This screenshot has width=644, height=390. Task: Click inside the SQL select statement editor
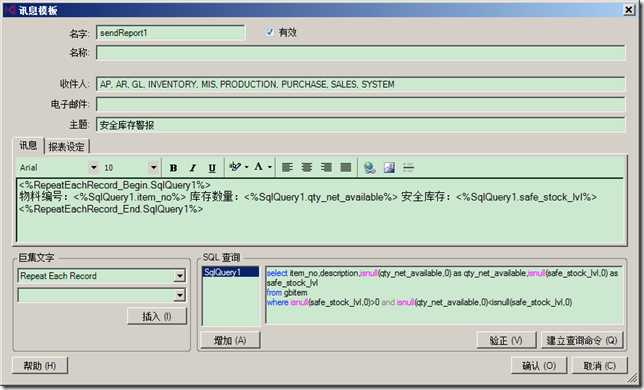point(444,295)
